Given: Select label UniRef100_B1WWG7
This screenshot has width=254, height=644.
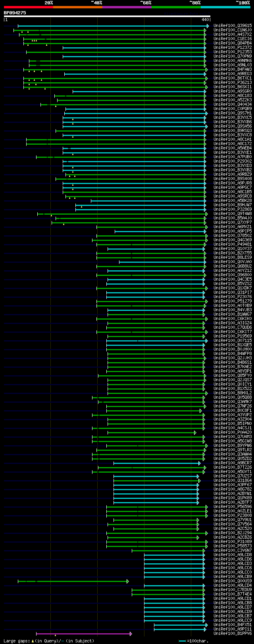Looking at the screenshot, I should 233,314.
